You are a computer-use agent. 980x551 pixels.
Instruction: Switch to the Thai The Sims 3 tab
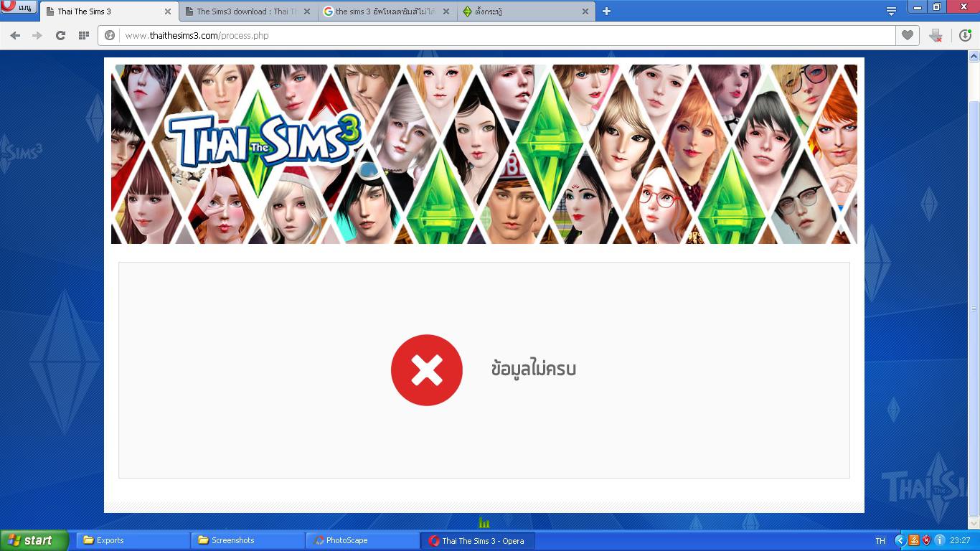coord(108,11)
